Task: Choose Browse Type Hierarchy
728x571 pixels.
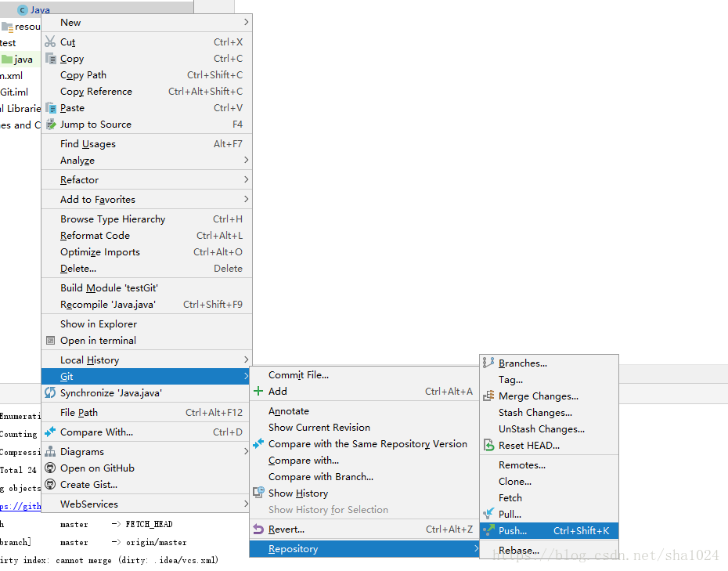Action: point(146,219)
